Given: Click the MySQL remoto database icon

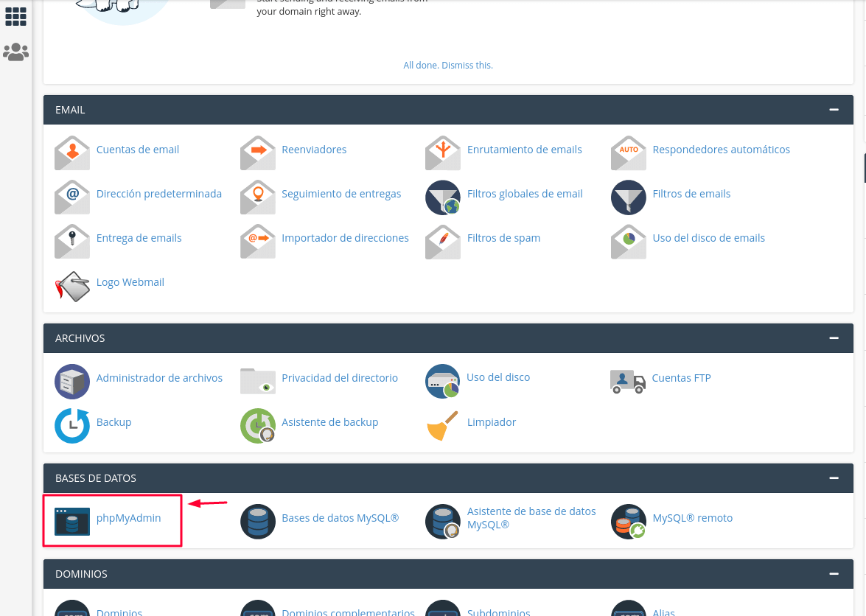Looking at the screenshot, I should tap(628, 521).
